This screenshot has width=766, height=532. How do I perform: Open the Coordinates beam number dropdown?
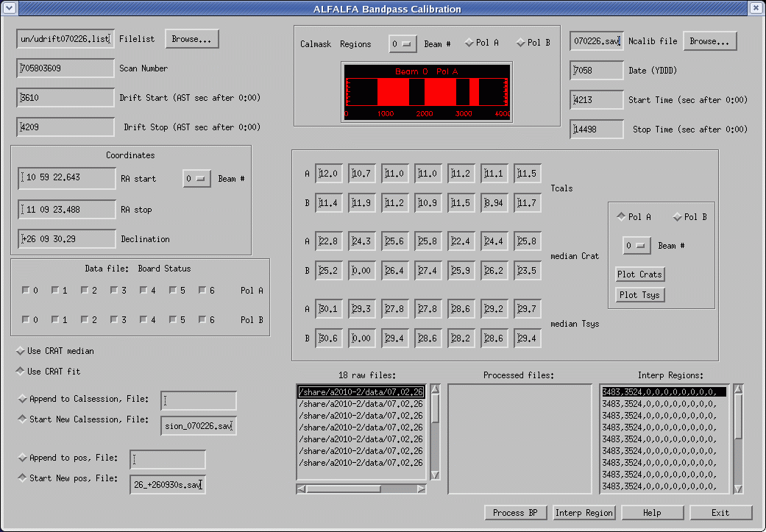pos(196,179)
